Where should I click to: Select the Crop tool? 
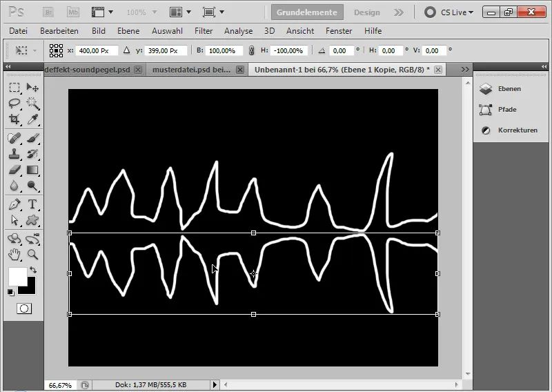[14, 119]
